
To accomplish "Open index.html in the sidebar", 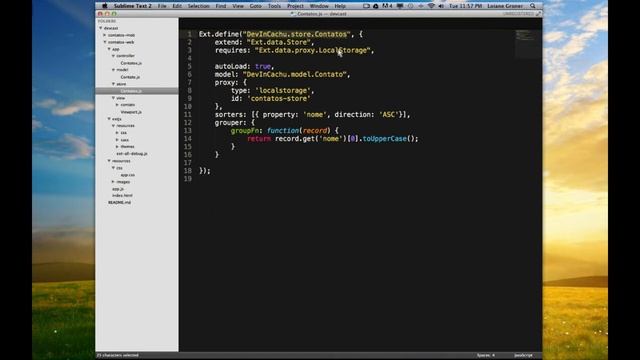I will coord(122,196).
